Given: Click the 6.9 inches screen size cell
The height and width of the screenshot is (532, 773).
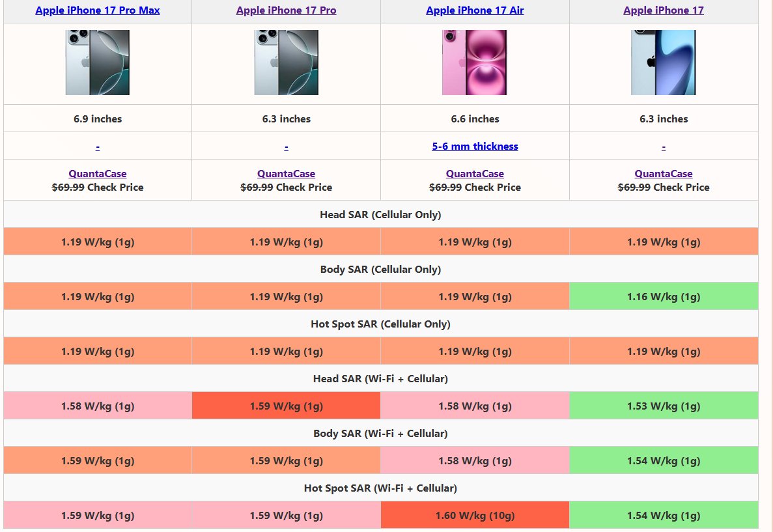Looking at the screenshot, I should point(98,119).
